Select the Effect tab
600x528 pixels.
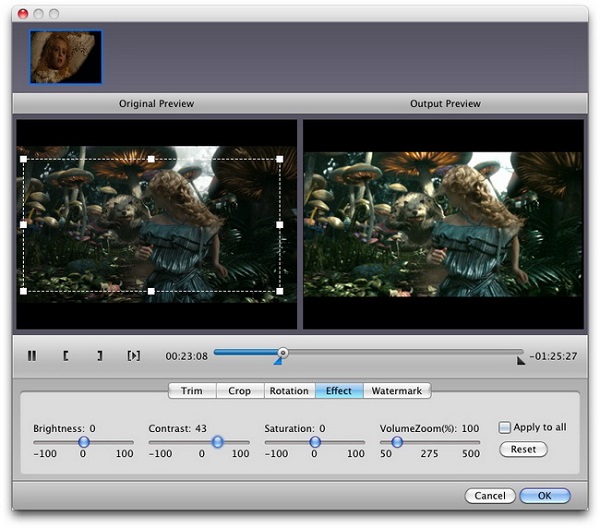coord(339,391)
